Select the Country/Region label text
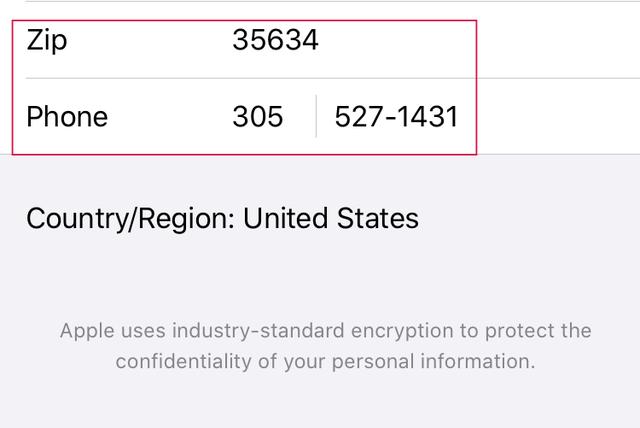The height and width of the screenshot is (428, 640). (x=130, y=218)
